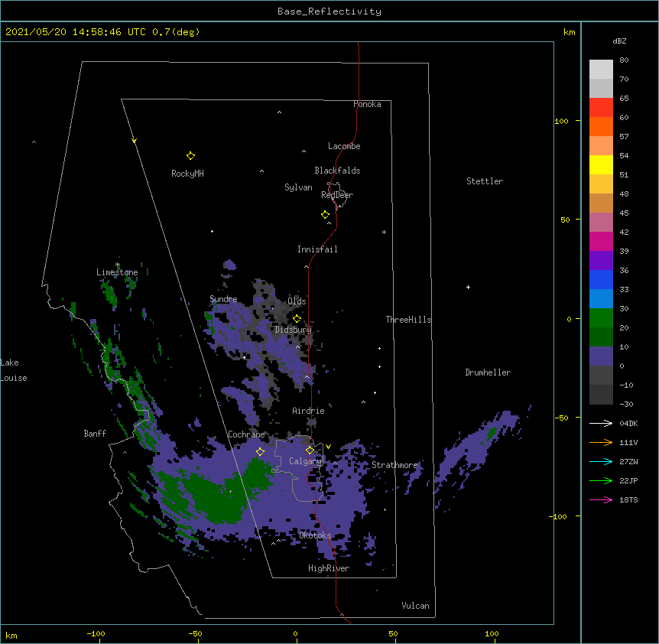Click the HighRiver label
Viewport: 659px width, 644px height.
click(x=329, y=568)
